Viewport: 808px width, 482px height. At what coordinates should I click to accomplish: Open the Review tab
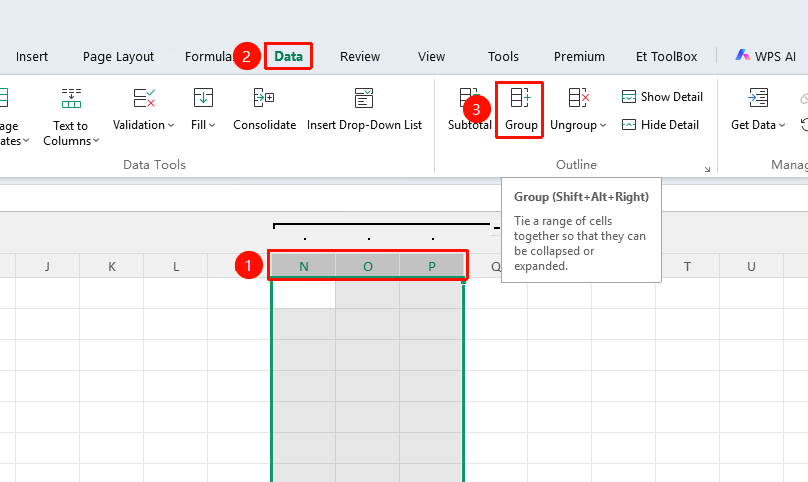(x=360, y=56)
